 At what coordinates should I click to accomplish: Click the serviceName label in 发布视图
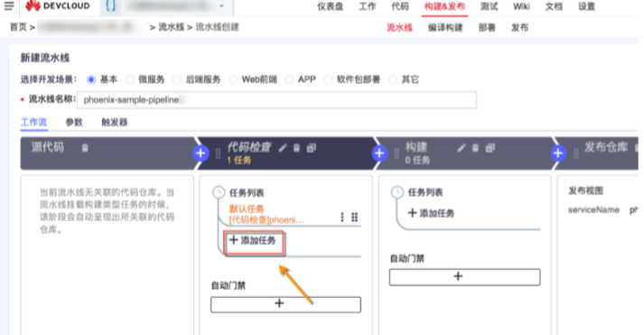[593, 209]
